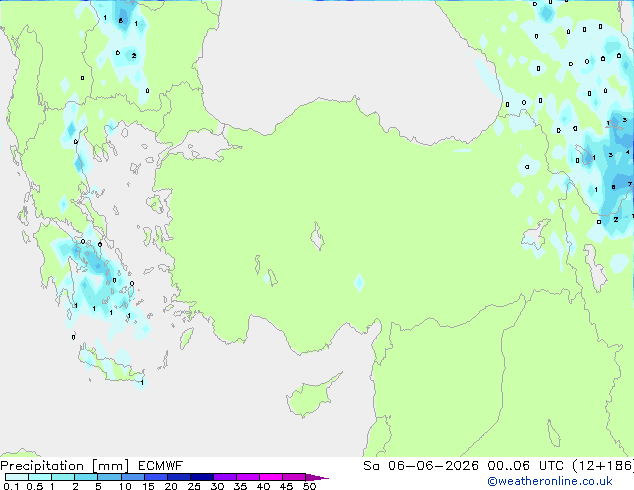Viewport: 634px width, 490px height.
Task: Click the 'Sa 06-06-2026' date text
Action: (421, 466)
